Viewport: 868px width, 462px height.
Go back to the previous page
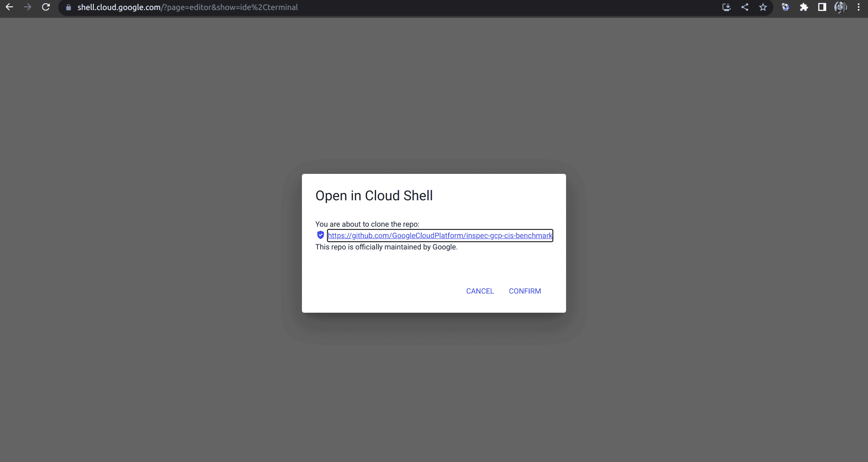[x=9, y=7]
